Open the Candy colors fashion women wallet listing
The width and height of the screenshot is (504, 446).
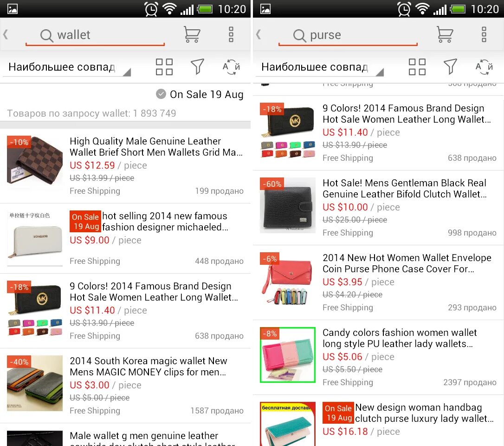click(x=378, y=357)
